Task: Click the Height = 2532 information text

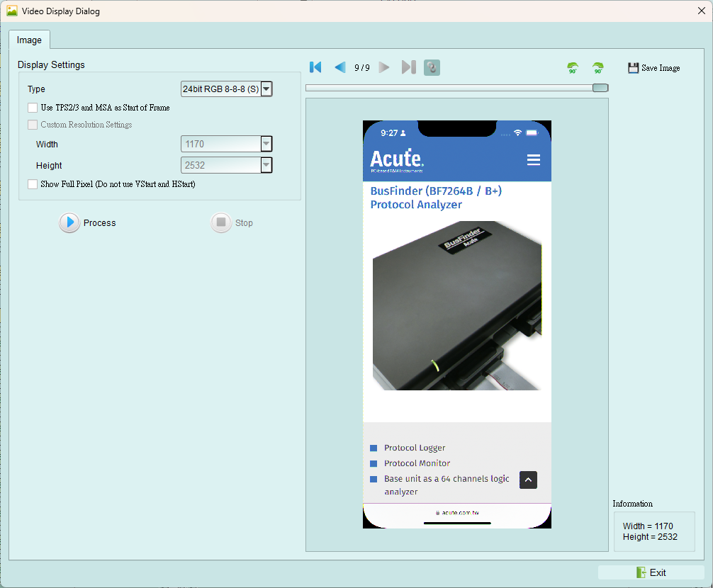Action: (650, 537)
